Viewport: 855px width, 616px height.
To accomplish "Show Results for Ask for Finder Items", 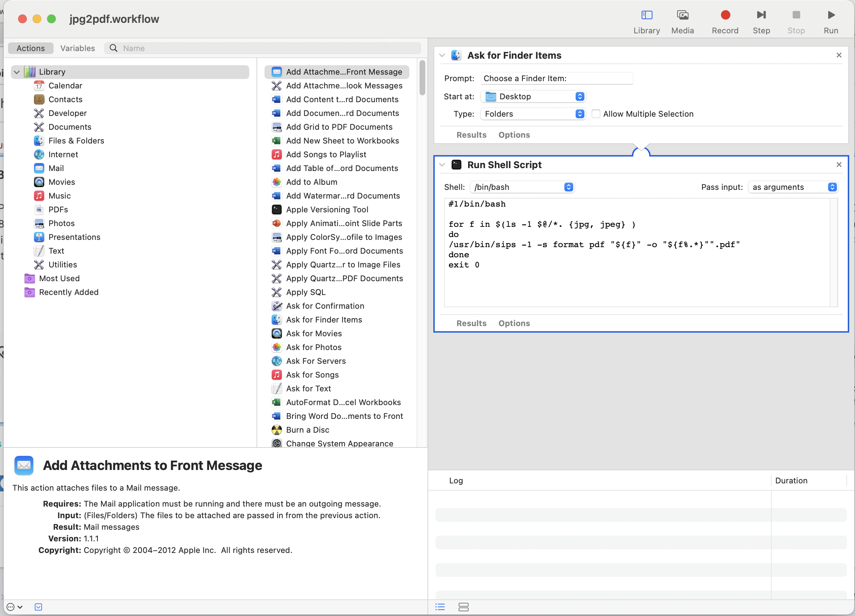I will pyautogui.click(x=471, y=134).
